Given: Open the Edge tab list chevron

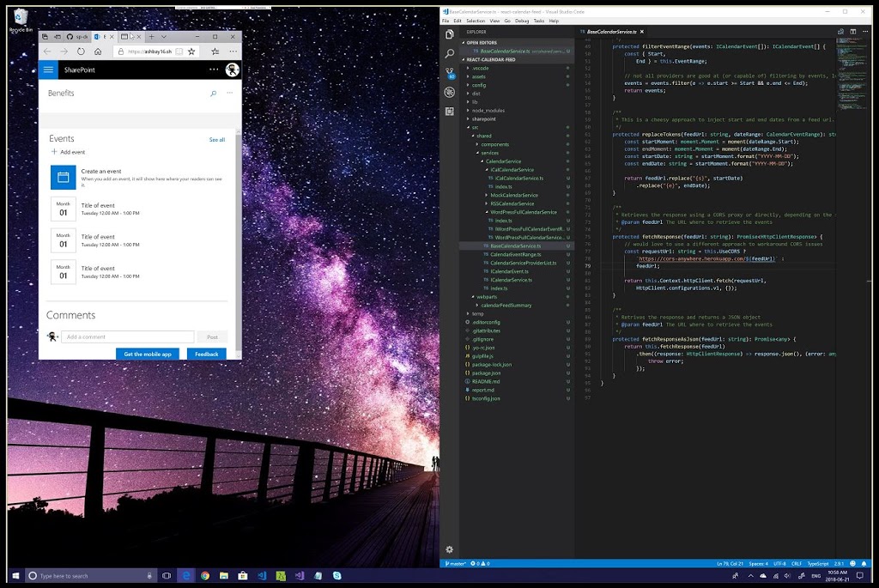Looking at the screenshot, I should point(164,36).
